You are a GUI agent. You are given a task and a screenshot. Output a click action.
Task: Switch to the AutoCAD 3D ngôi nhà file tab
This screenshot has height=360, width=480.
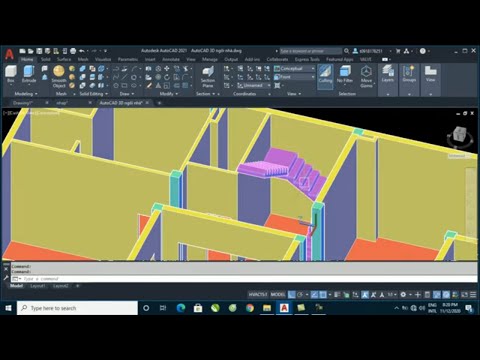click(x=121, y=103)
